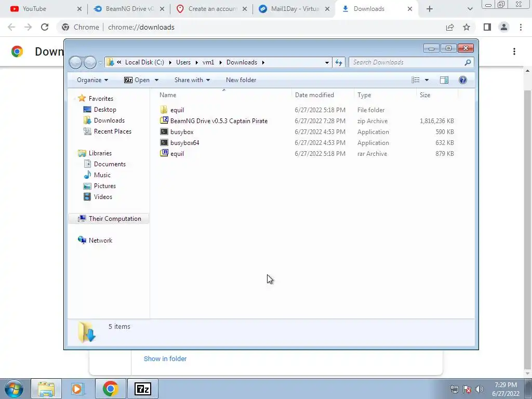Image resolution: width=532 pixels, height=399 pixels.
Task: Open new Chrome tab with plus
Action: click(430, 9)
